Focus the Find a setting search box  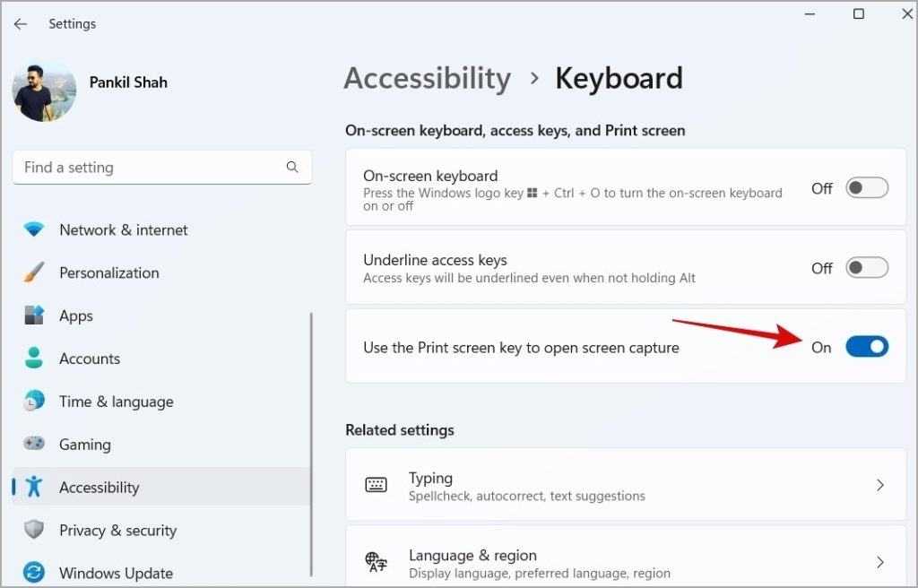[162, 167]
